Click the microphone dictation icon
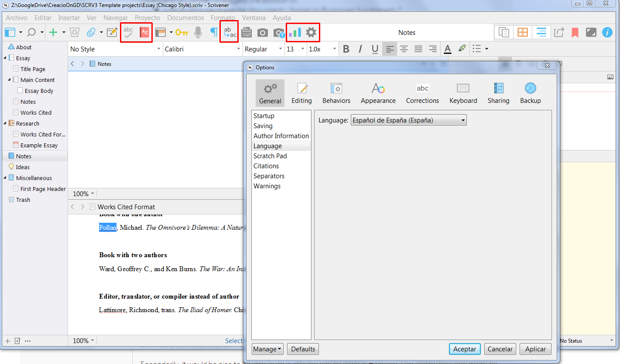 click(x=198, y=32)
